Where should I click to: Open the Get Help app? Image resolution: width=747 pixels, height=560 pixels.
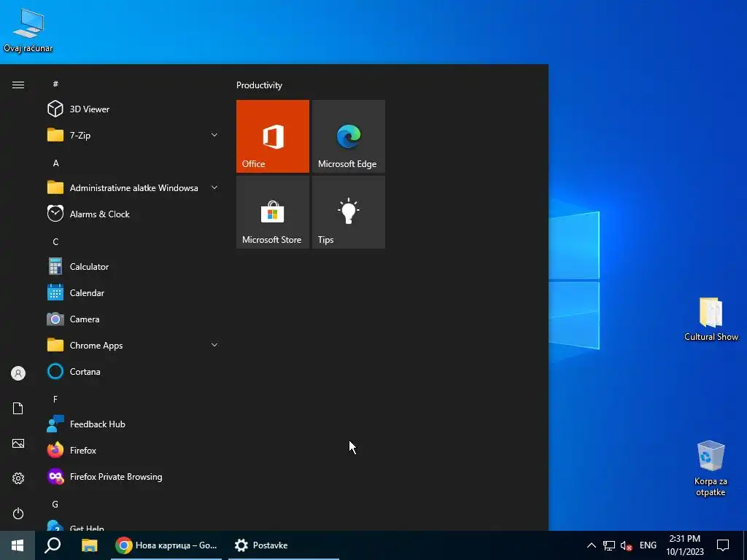[x=133, y=526]
